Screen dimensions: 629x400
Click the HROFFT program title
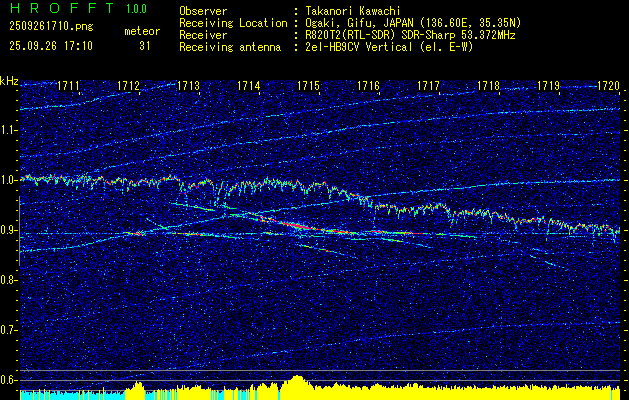click(61, 10)
